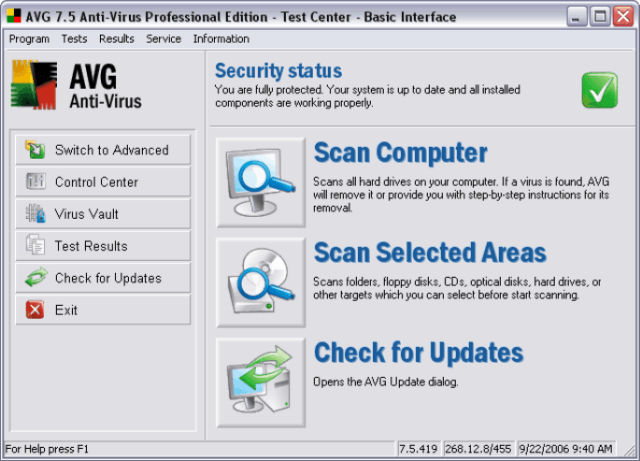Open the Tests menu
Screen dimensions: 640x461
74,39
